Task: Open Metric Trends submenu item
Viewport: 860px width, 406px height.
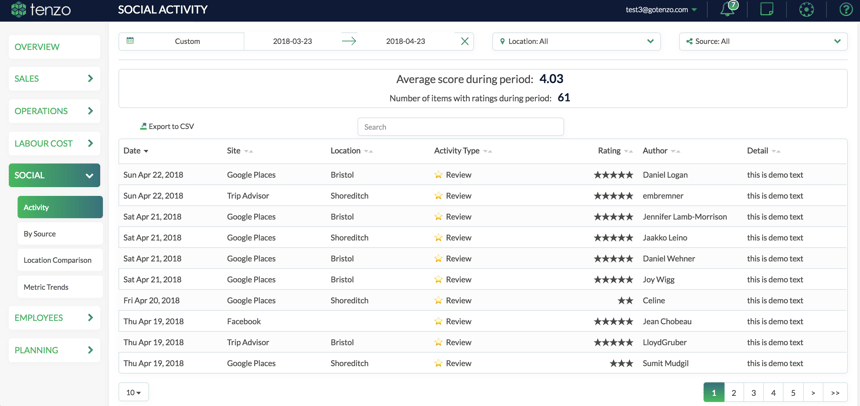Action: pos(60,287)
